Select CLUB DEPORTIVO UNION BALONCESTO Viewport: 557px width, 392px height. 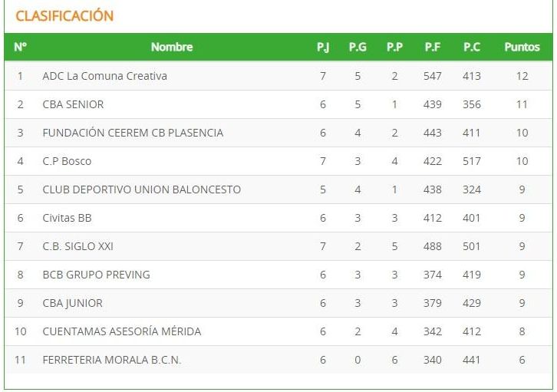142,189
